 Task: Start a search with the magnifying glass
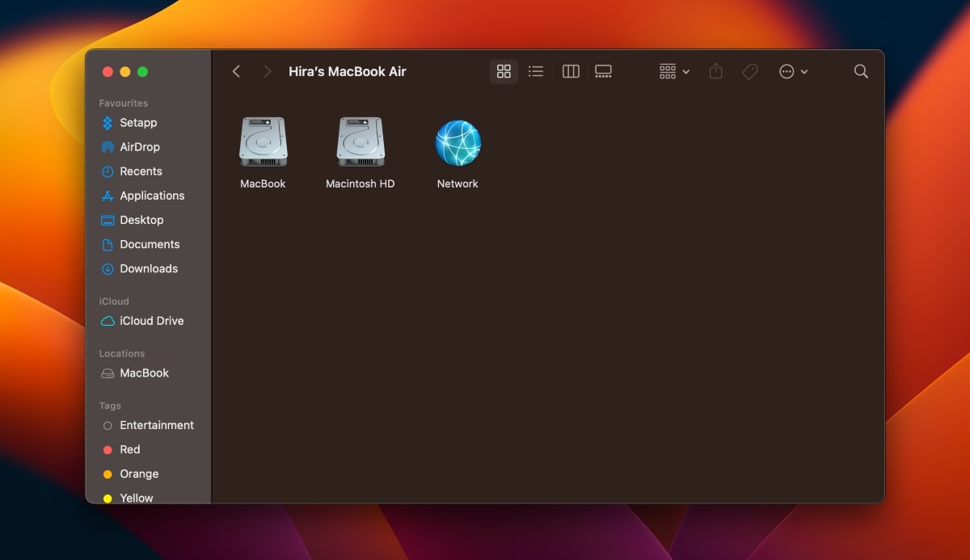[860, 71]
